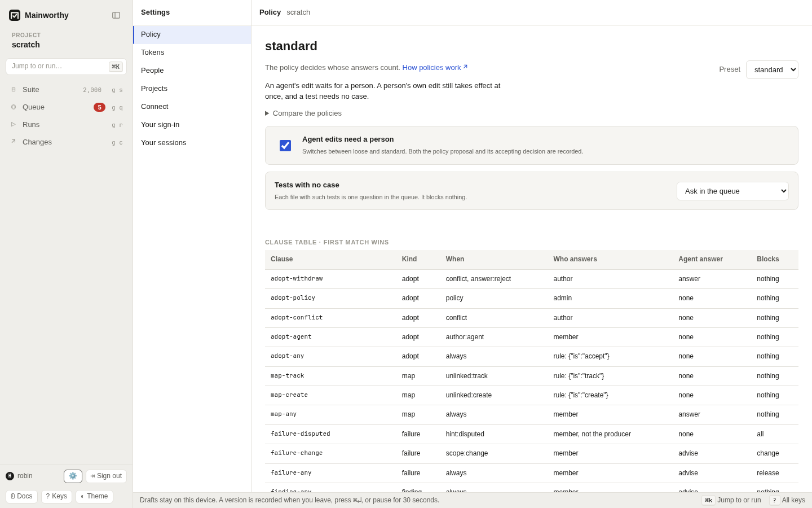Open the Keys button
The height and width of the screenshot is (508, 812).
pos(56,497)
